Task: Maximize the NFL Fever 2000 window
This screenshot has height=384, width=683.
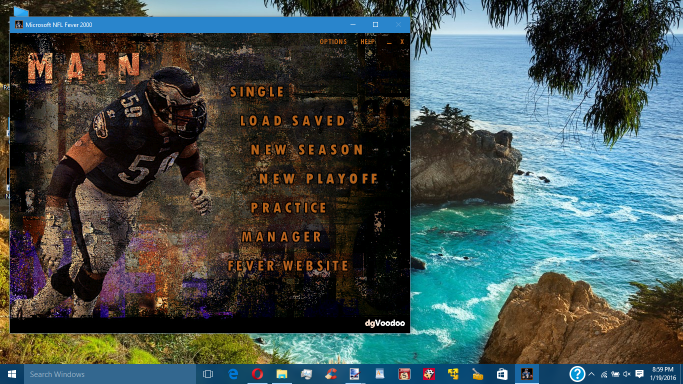Action: tap(375, 25)
